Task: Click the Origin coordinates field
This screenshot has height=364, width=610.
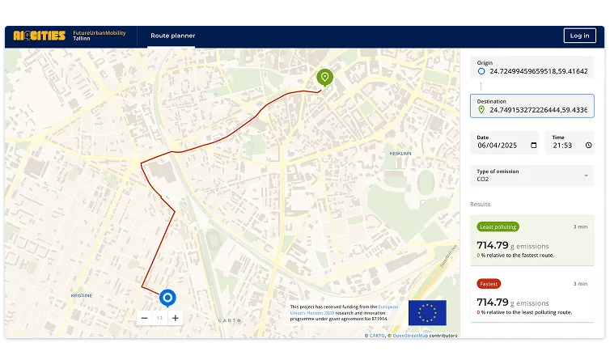Action: (x=532, y=68)
